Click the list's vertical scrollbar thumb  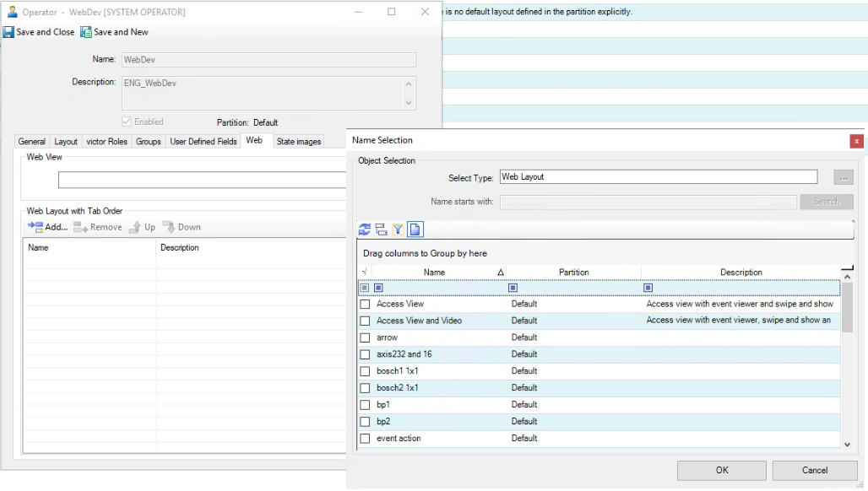[x=847, y=308]
